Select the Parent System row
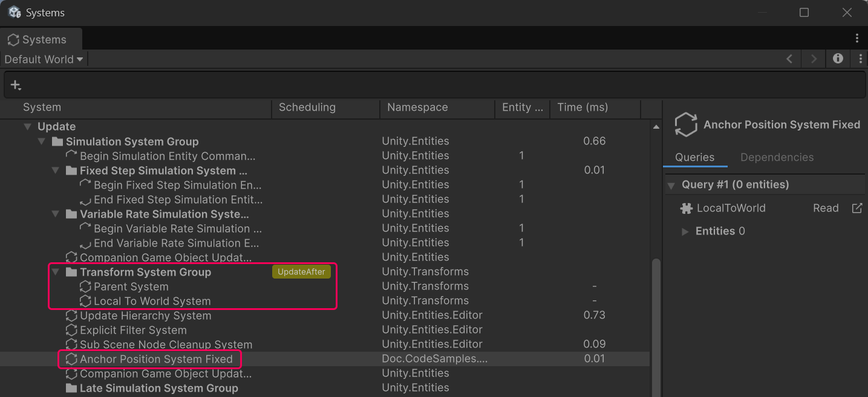 point(325,286)
